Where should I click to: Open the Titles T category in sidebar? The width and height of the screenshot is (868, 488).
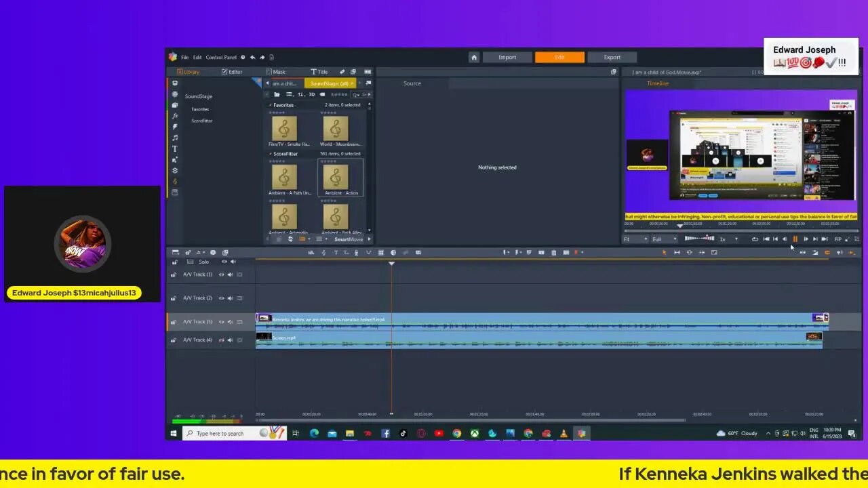pyautogui.click(x=175, y=148)
